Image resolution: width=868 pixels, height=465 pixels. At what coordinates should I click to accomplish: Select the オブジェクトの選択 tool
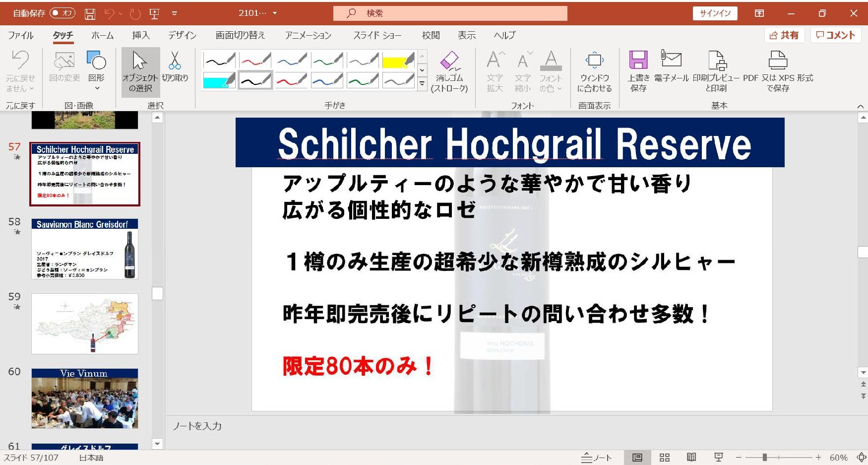(140, 72)
